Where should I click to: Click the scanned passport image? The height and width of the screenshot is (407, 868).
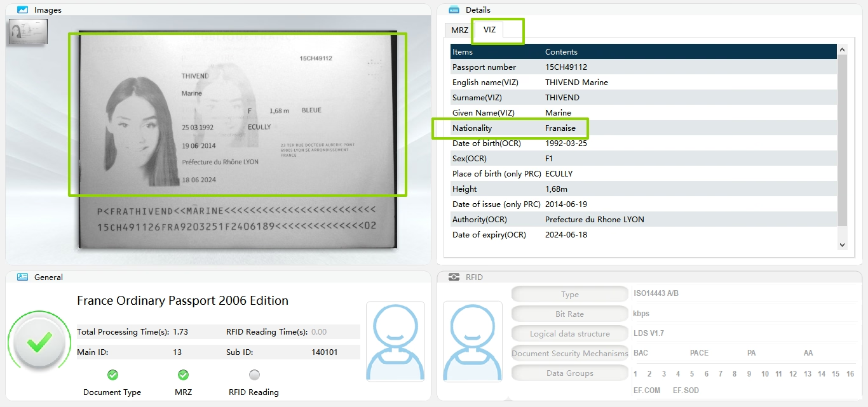pyautogui.click(x=238, y=140)
